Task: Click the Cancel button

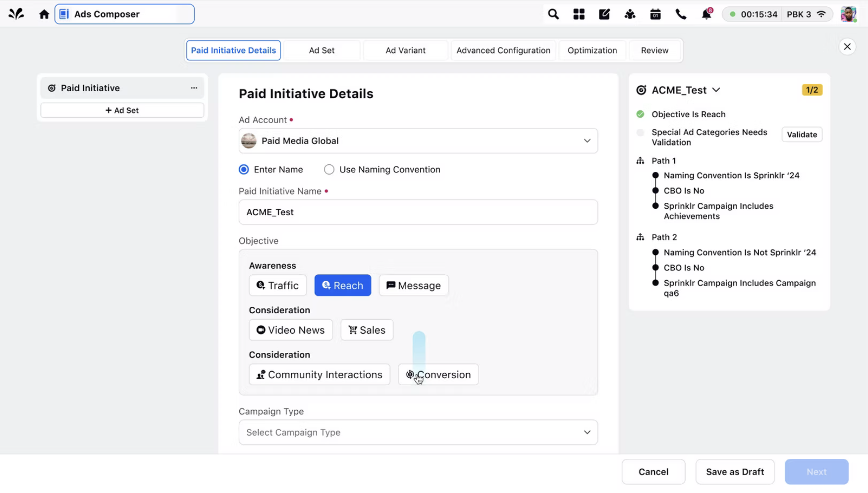Action: 653,472
